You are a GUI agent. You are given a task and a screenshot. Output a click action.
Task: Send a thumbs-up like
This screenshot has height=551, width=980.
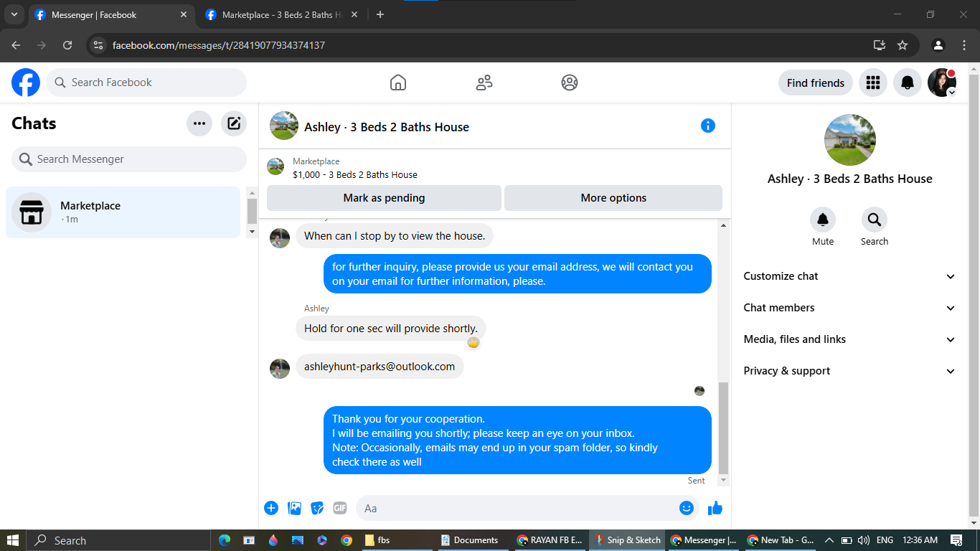(715, 508)
